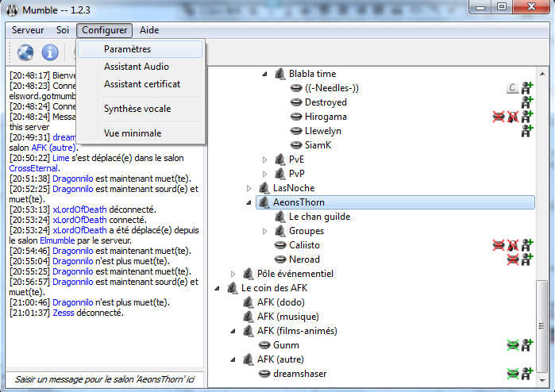This screenshot has height=392, width=555.
Task: Click the Zesss user link in log
Action: coord(64,313)
